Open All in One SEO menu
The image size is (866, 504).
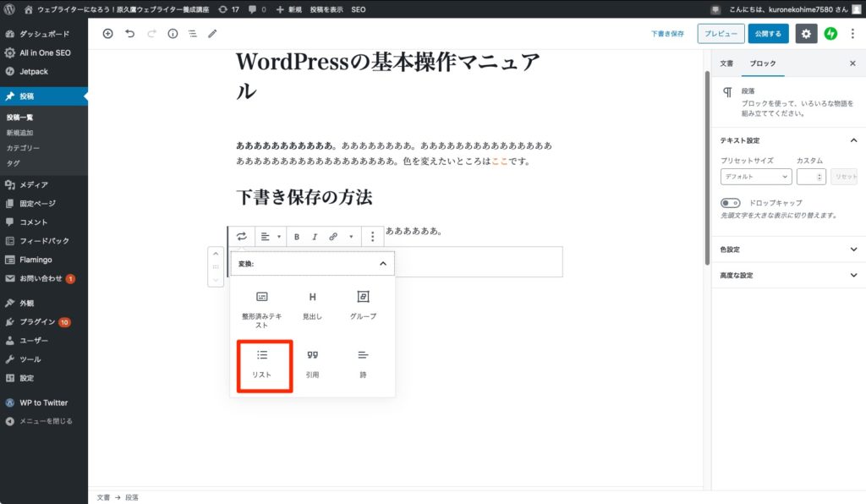pyautogui.click(x=44, y=52)
